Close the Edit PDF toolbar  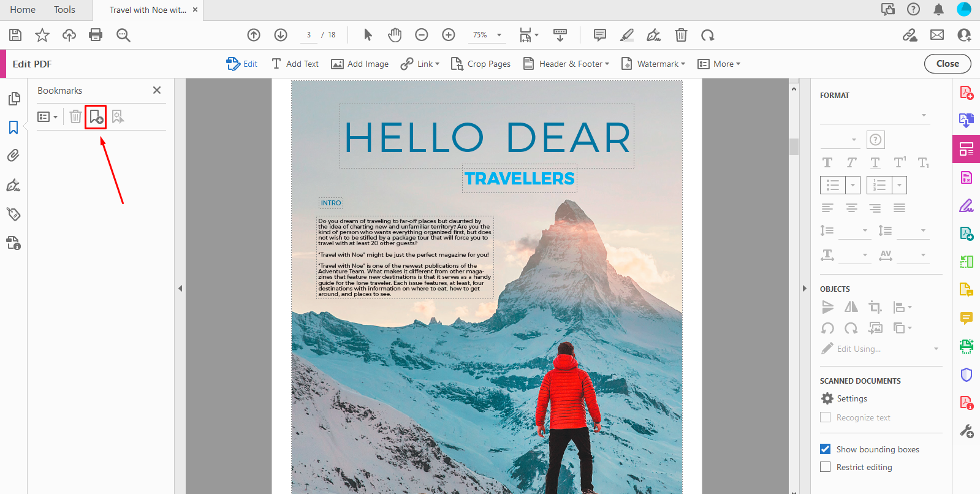point(948,64)
